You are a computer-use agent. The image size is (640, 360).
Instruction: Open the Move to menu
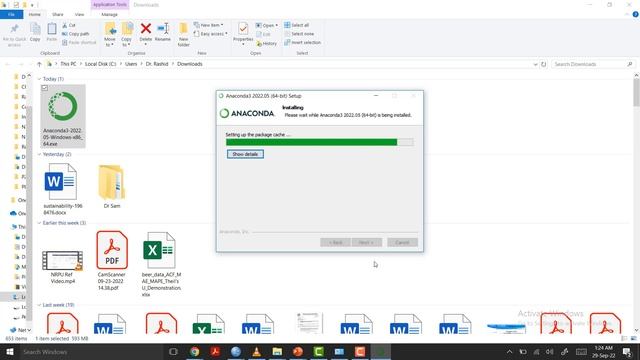[x=110, y=34]
